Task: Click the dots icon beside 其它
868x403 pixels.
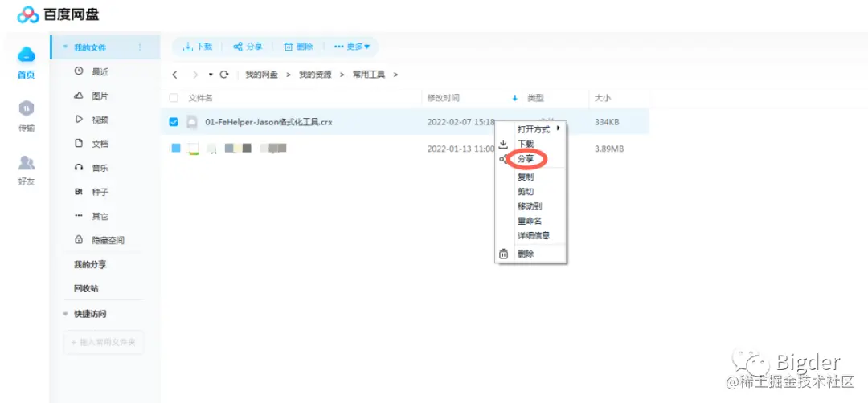Action: [79, 216]
